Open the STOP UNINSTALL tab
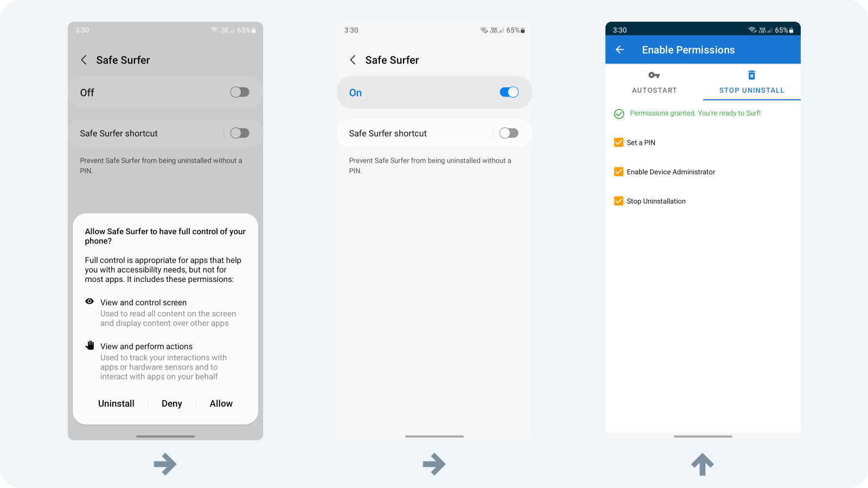The image size is (868, 488). pos(752,82)
